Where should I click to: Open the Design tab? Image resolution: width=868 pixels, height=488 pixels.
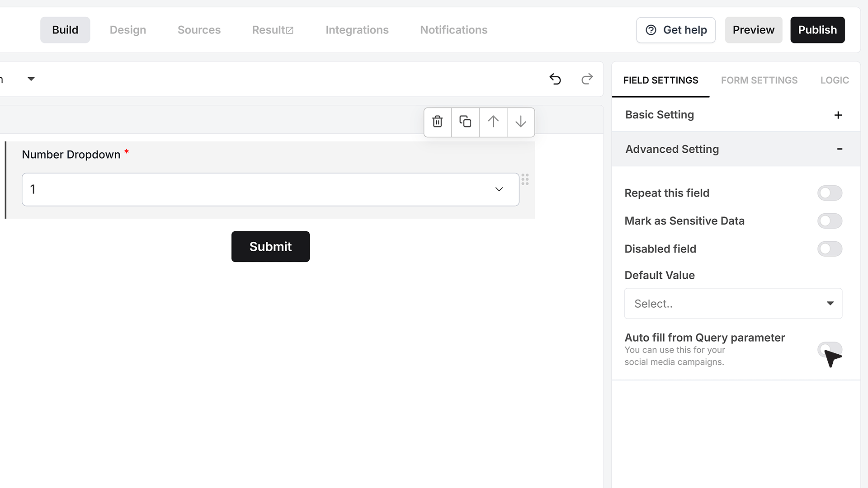[x=128, y=30]
